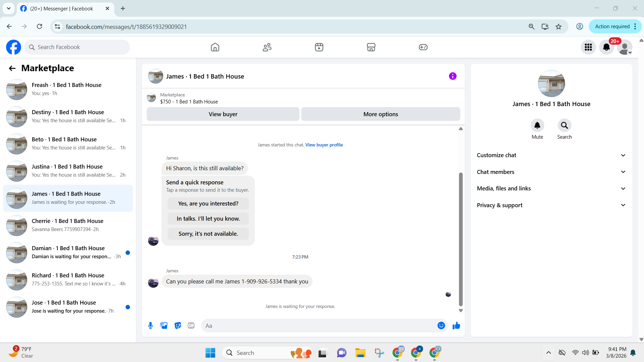Screen dimensions: 644x362
Task: Open Damian 1 Bed 1 Bath House chat
Action: pos(68,253)
